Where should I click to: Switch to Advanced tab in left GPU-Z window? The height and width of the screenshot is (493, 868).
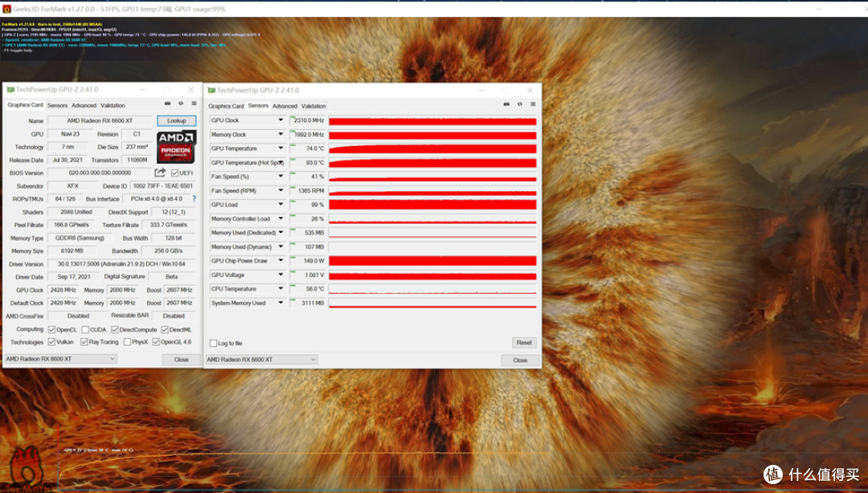coord(84,105)
